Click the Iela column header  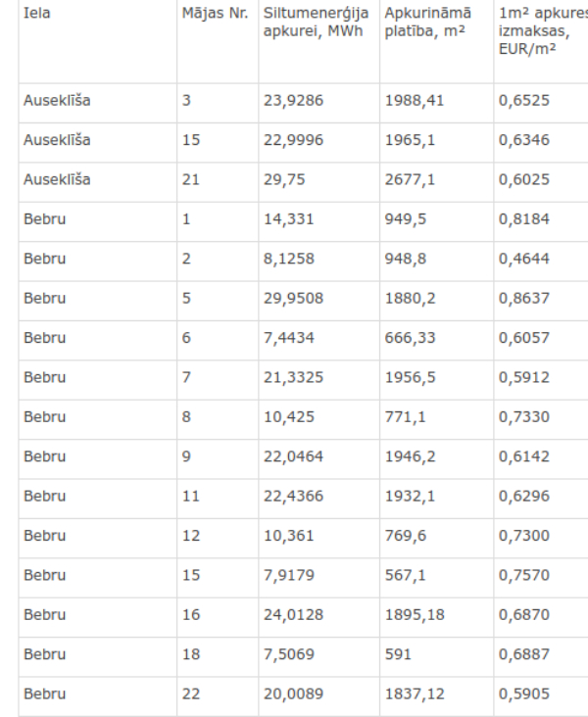click(x=97, y=41)
